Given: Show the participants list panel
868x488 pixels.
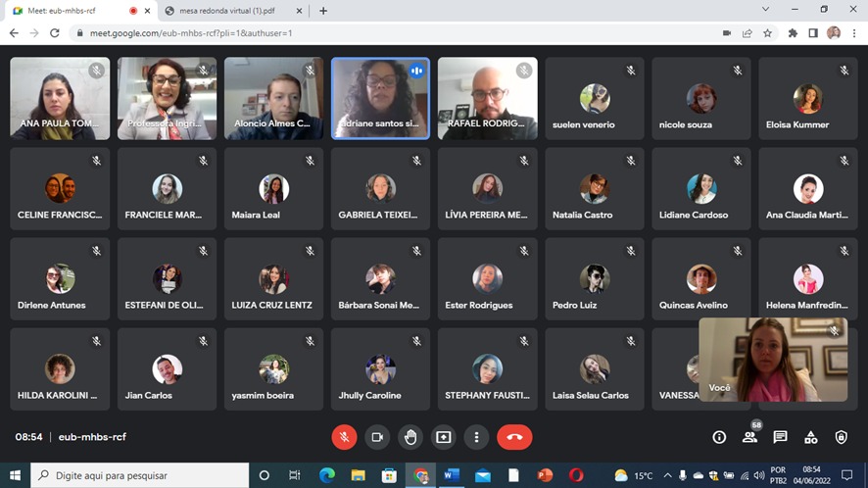Looking at the screenshot, I should point(749,437).
